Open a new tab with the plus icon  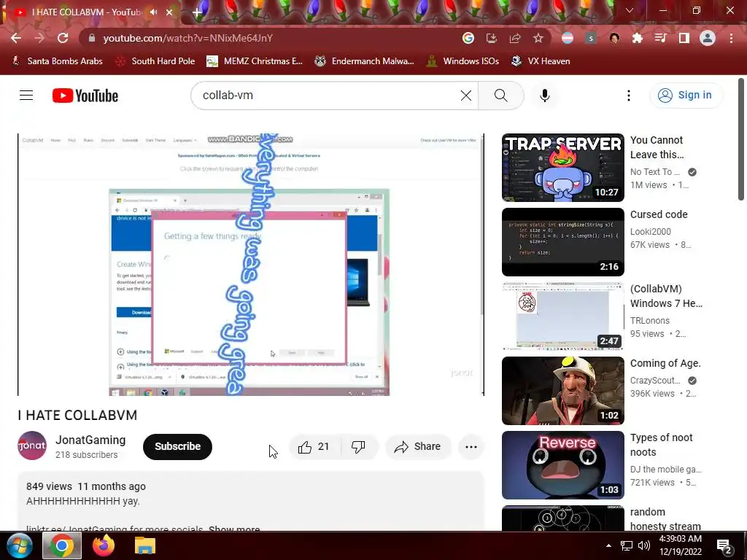click(x=197, y=13)
